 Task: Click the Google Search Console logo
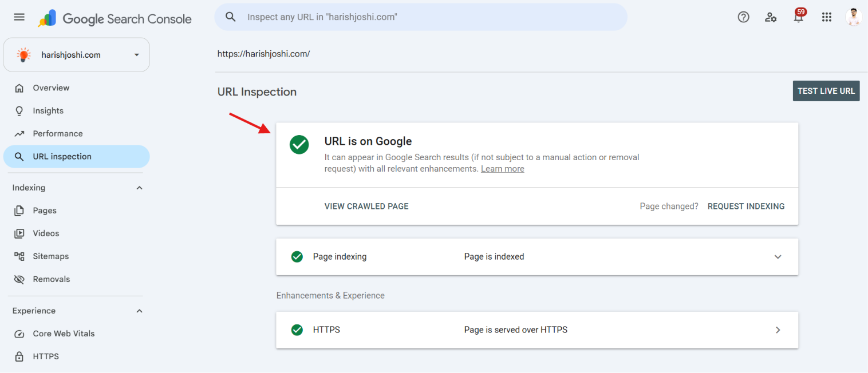[115, 18]
